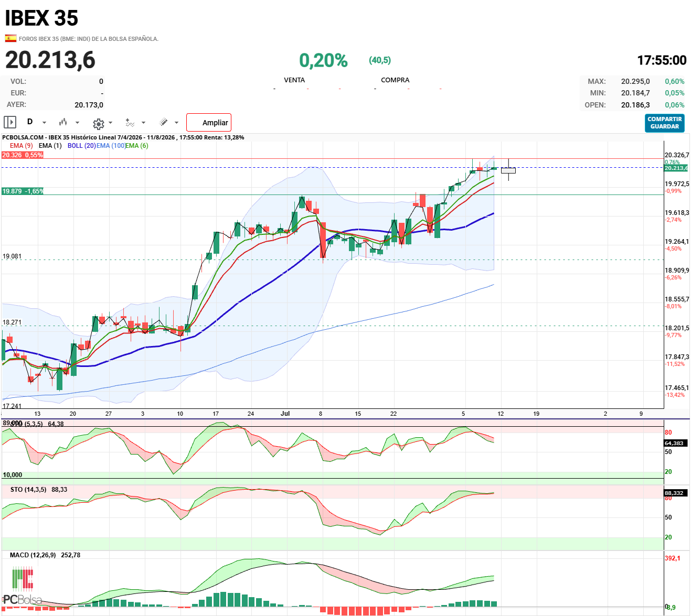Toggle the side panel icon

click(10, 122)
